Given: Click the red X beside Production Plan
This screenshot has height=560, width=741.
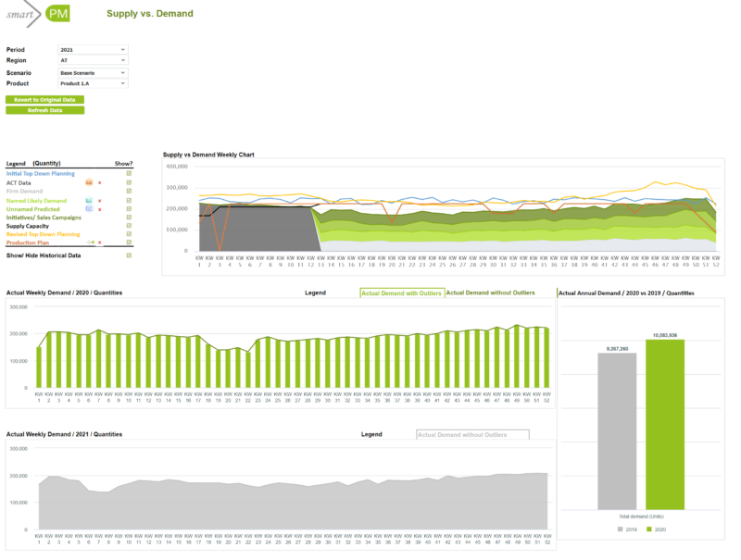Looking at the screenshot, I should (100, 243).
